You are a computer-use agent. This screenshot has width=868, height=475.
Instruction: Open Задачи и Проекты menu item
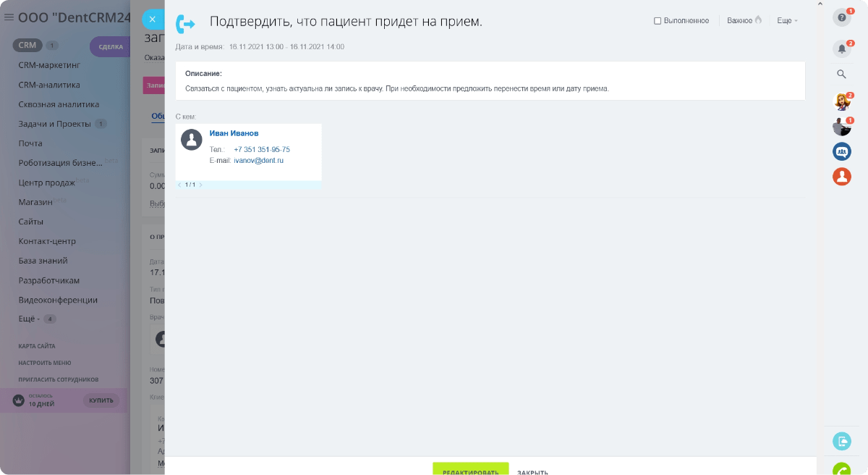click(54, 124)
